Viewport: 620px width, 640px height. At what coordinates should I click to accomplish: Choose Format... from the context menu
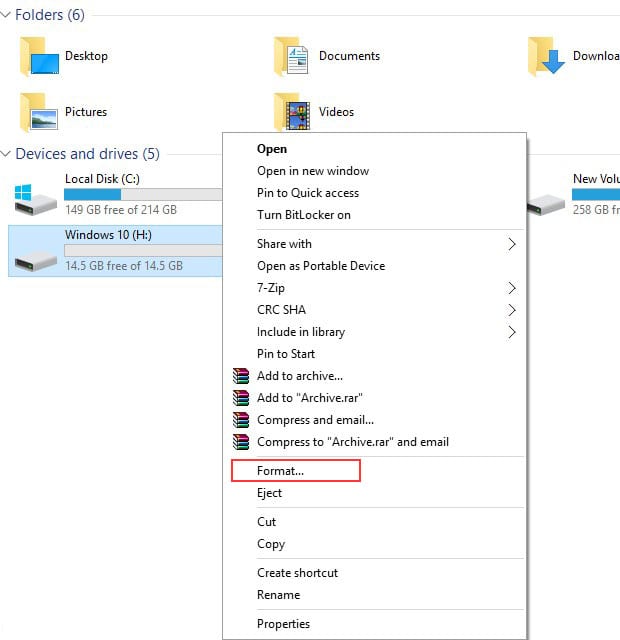[x=280, y=470]
